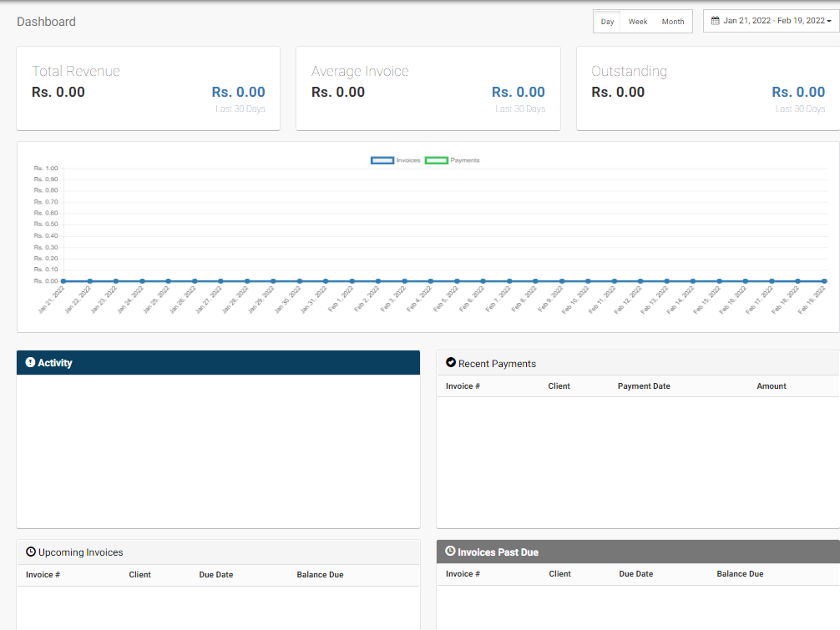Click Payment Date column header
The width and height of the screenshot is (840, 630).
coord(644,386)
